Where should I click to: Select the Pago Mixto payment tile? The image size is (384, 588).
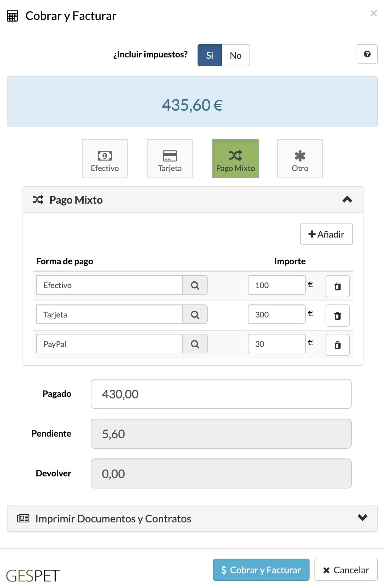point(235,159)
